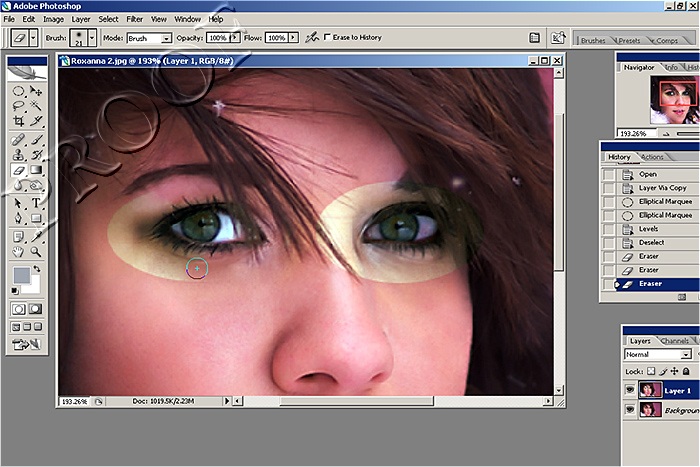The image size is (700, 467).
Task: Reset to default foreground/background colors
Action: [x=15, y=291]
